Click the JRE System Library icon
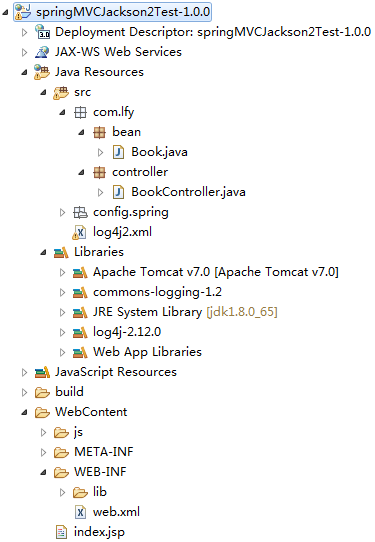The width and height of the screenshot is (375, 542). point(80,312)
